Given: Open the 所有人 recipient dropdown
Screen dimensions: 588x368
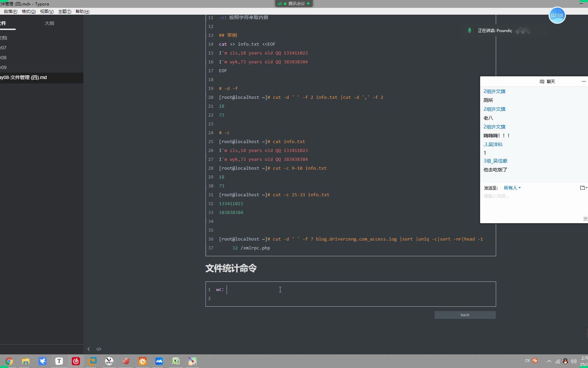Looking at the screenshot, I should pyautogui.click(x=512, y=188).
